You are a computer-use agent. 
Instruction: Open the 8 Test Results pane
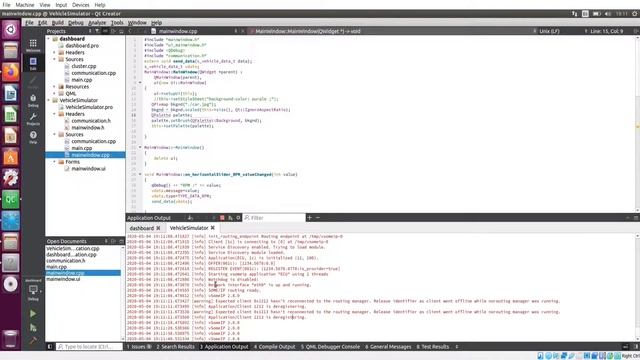pyautogui.click(x=433, y=347)
